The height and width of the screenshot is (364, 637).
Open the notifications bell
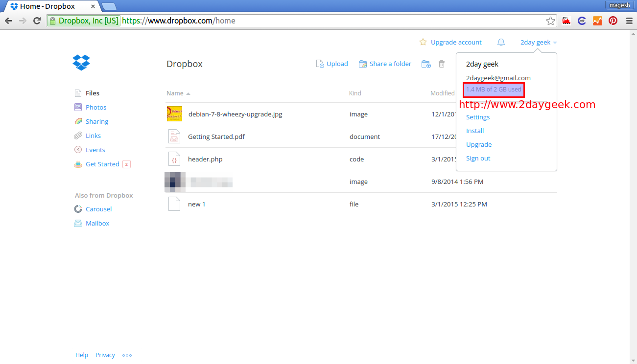pos(501,43)
